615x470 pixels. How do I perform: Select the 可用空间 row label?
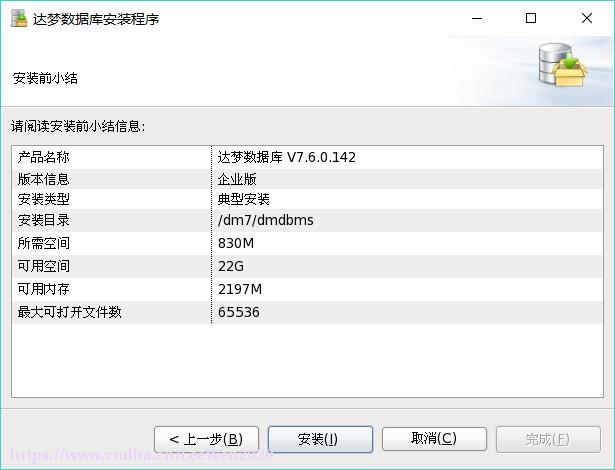point(44,266)
